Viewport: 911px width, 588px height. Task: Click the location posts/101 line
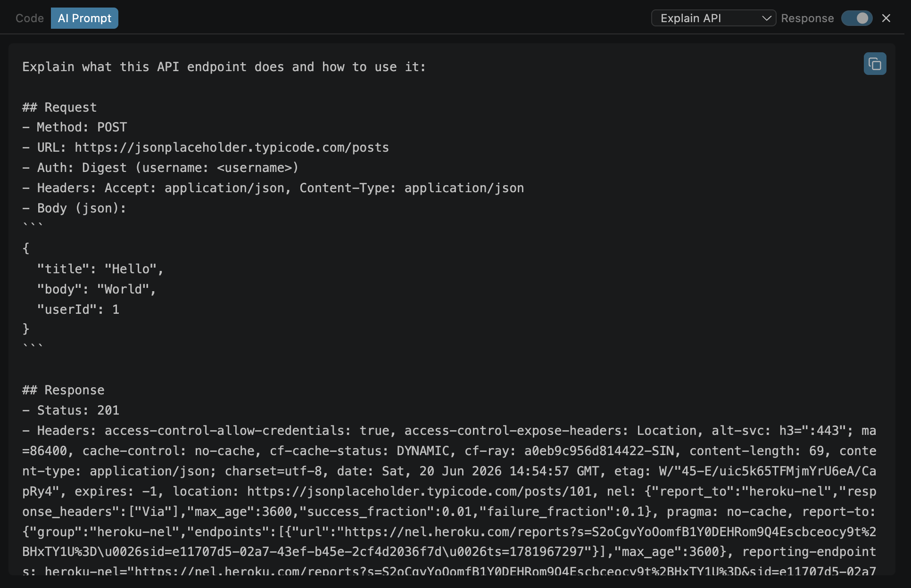(449, 491)
